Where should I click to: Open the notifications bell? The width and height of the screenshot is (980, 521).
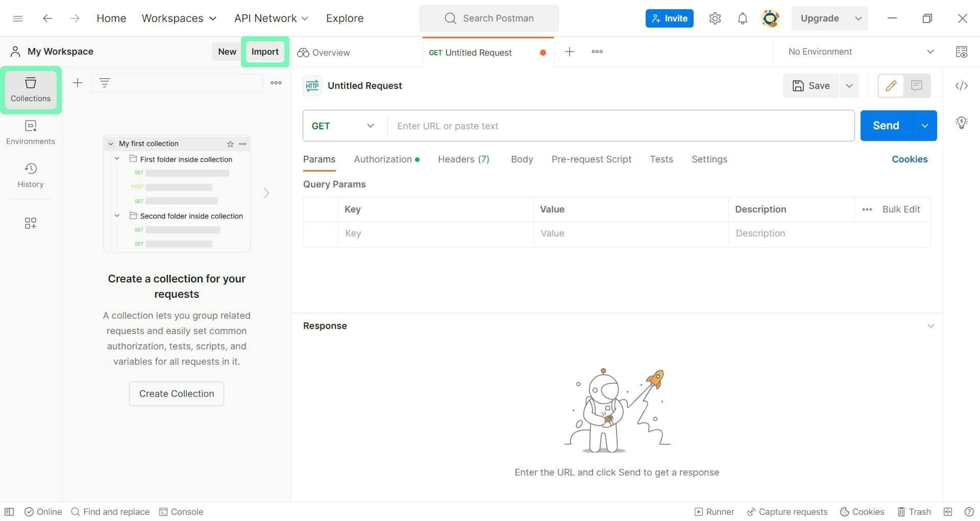742,18
